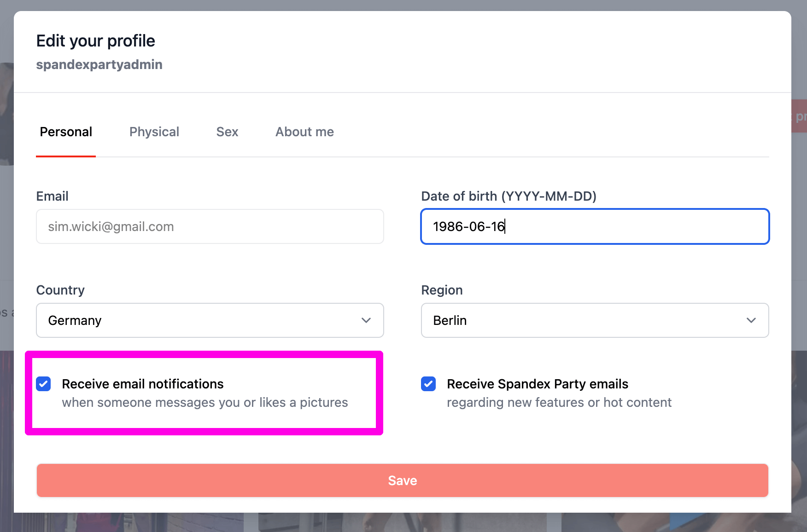Image resolution: width=807 pixels, height=532 pixels.
Task: Uncheck the Receive email notifications checkbox
Action: click(44, 384)
